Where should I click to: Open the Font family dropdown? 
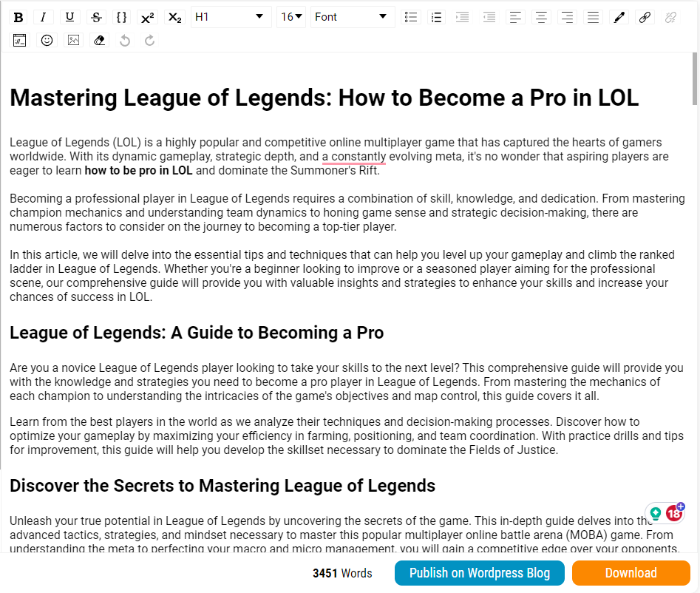353,17
